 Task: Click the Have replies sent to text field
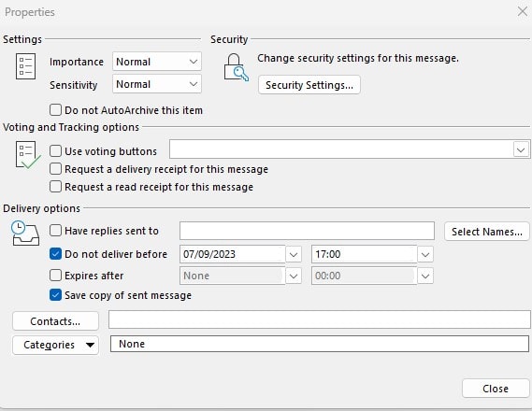(x=307, y=231)
